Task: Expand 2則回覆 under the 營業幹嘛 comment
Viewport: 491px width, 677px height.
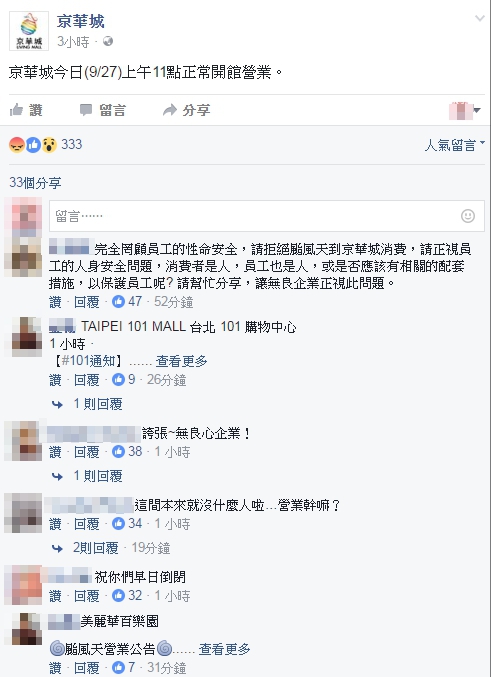Action: (95, 548)
